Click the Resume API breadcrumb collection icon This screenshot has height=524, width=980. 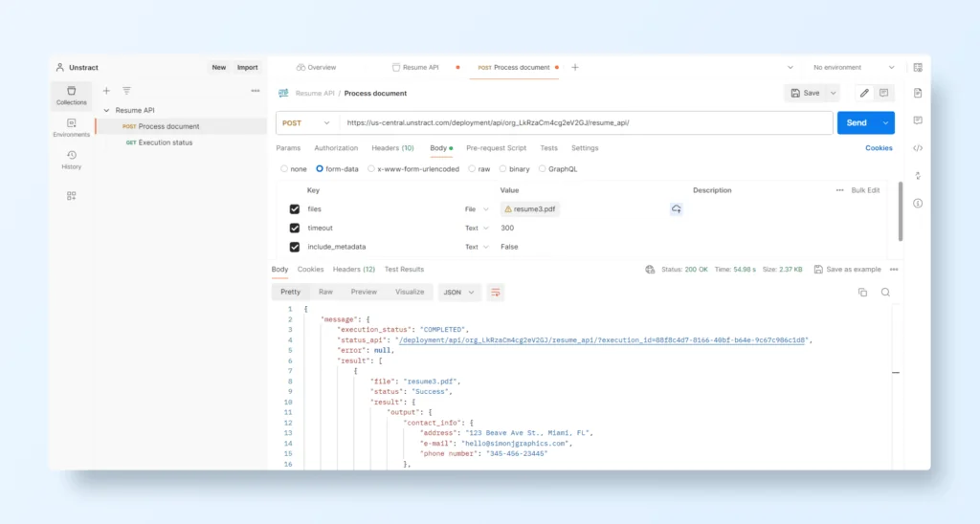tap(283, 93)
